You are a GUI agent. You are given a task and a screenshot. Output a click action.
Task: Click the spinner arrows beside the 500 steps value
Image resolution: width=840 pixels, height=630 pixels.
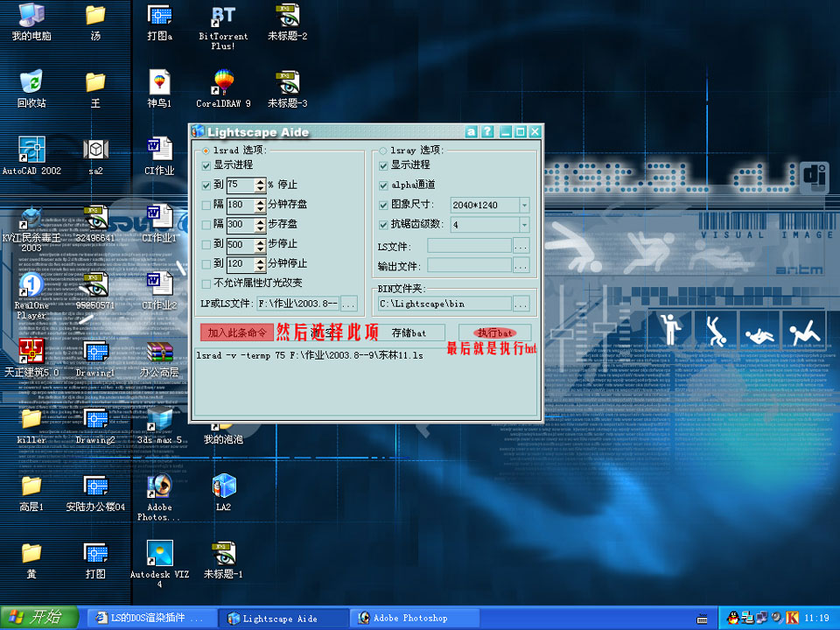point(261,245)
